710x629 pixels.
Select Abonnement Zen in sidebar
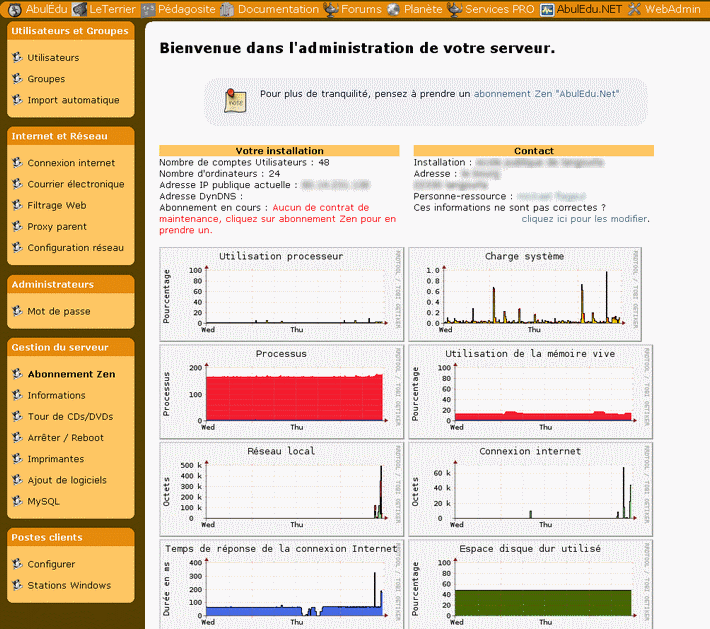[x=71, y=374]
